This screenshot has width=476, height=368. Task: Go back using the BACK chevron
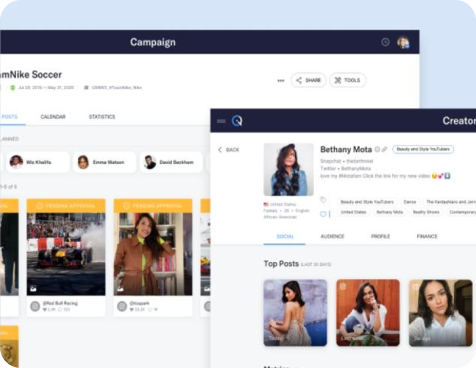pos(228,150)
